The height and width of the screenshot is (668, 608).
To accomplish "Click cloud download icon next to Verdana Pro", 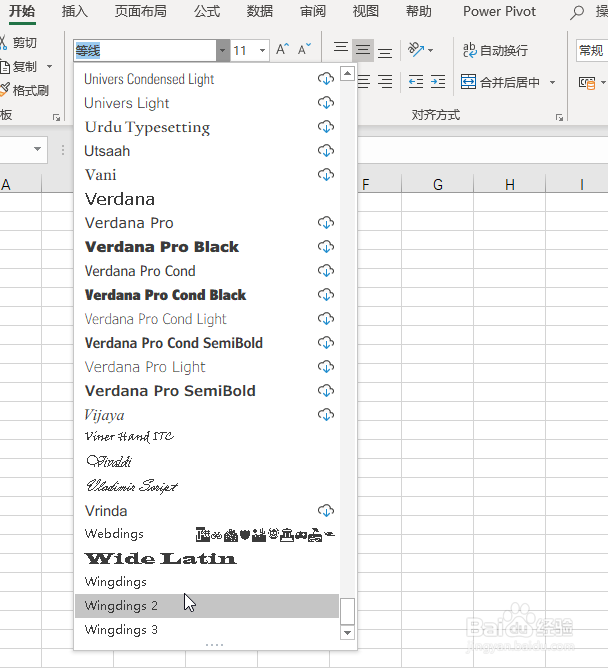I will pyautogui.click(x=326, y=222).
